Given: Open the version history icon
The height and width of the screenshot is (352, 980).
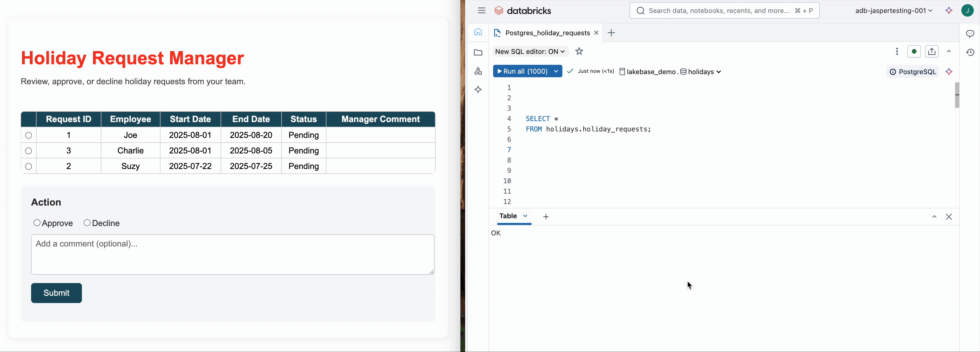Looking at the screenshot, I should pyautogui.click(x=970, y=53).
